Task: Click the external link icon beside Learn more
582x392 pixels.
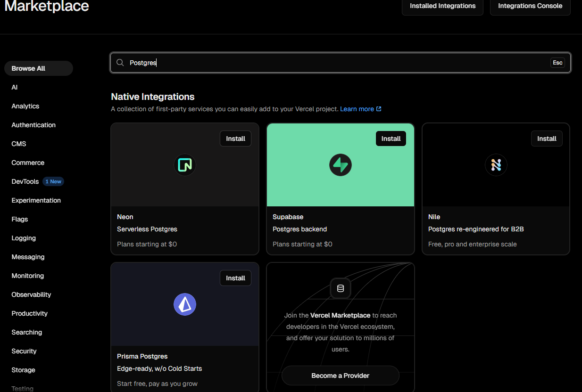Action: click(379, 109)
